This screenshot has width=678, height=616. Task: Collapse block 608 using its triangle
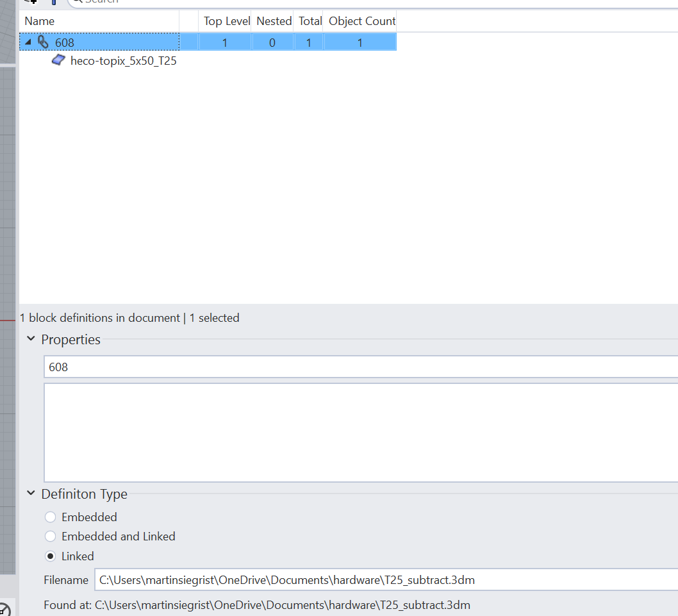[27, 42]
